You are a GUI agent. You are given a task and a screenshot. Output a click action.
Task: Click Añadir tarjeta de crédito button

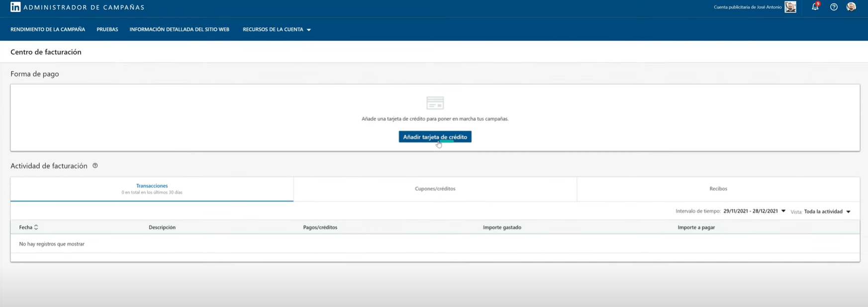435,137
